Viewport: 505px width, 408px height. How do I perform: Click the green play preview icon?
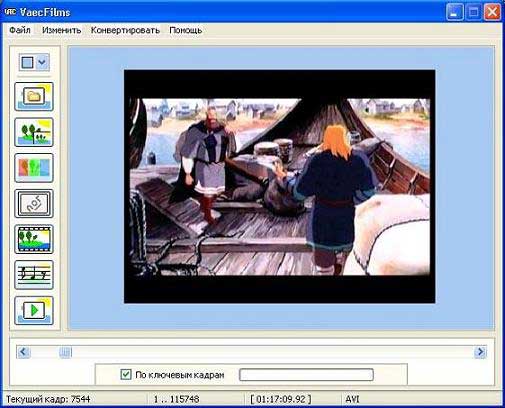[x=34, y=311]
